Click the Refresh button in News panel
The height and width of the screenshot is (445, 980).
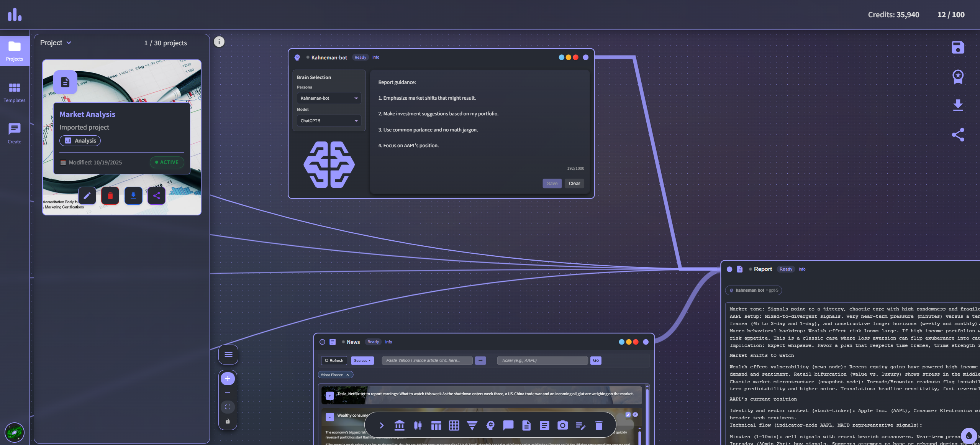pyautogui.click(x=334, y=361)
